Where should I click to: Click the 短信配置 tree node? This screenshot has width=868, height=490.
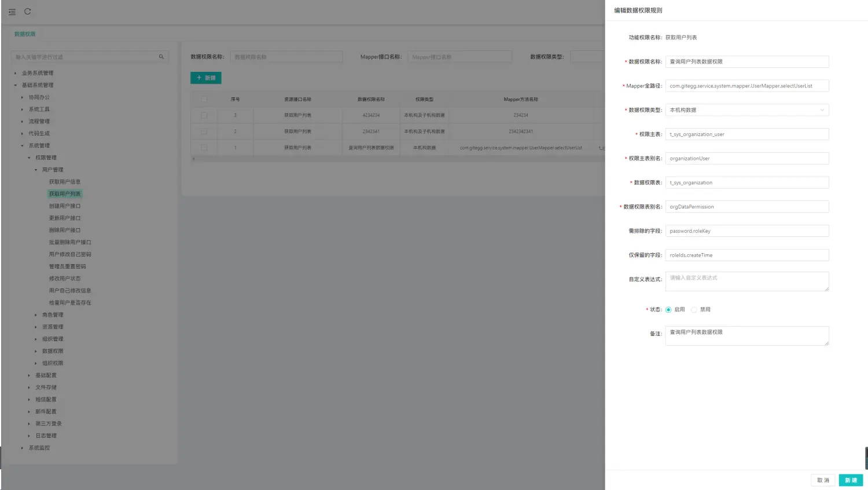46,400
